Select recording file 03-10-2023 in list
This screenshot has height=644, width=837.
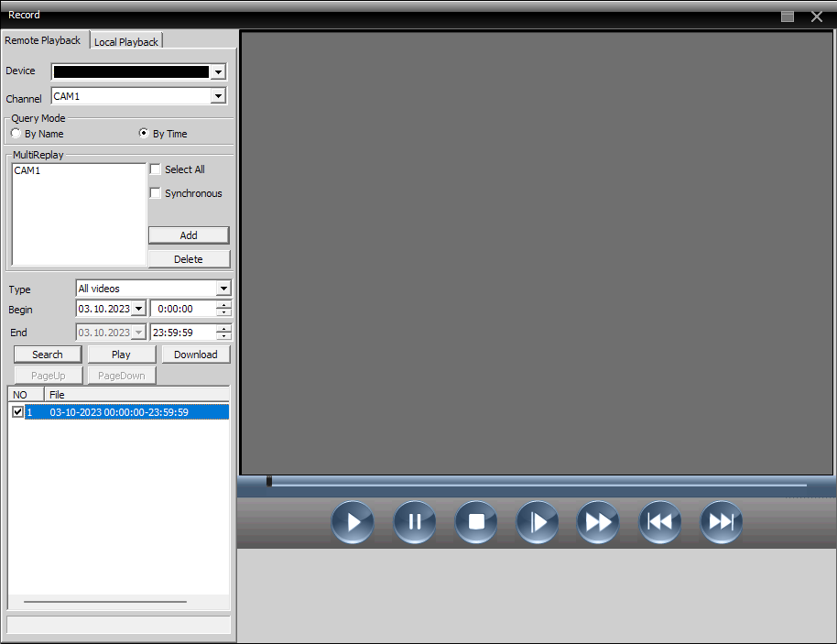[119, 413]
